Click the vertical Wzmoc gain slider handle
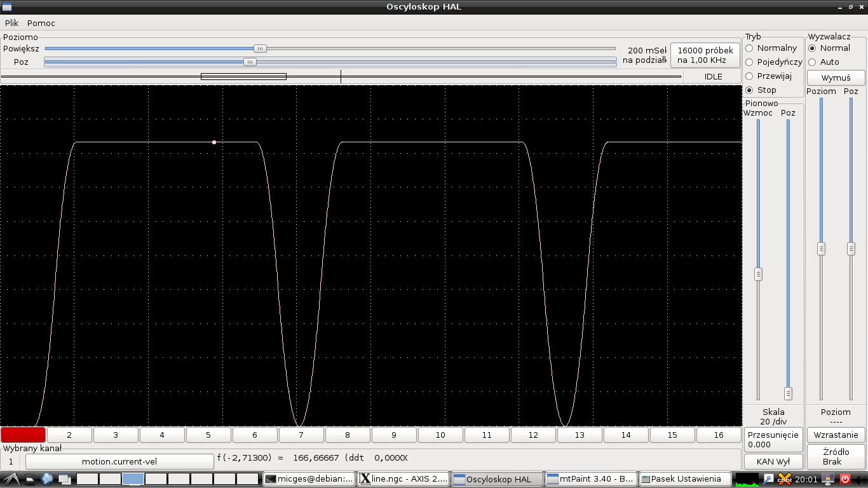This screenshot has width=868, height=488. [758, 274]
